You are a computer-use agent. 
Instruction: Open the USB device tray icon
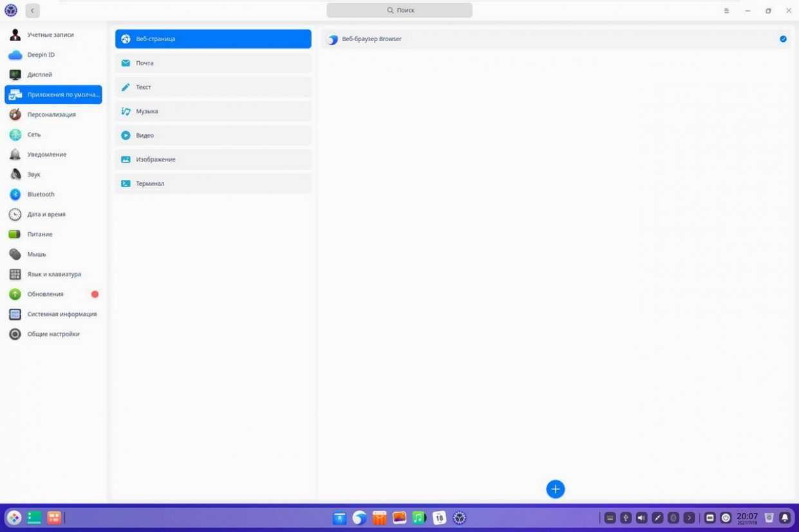[x=626, y=518]
